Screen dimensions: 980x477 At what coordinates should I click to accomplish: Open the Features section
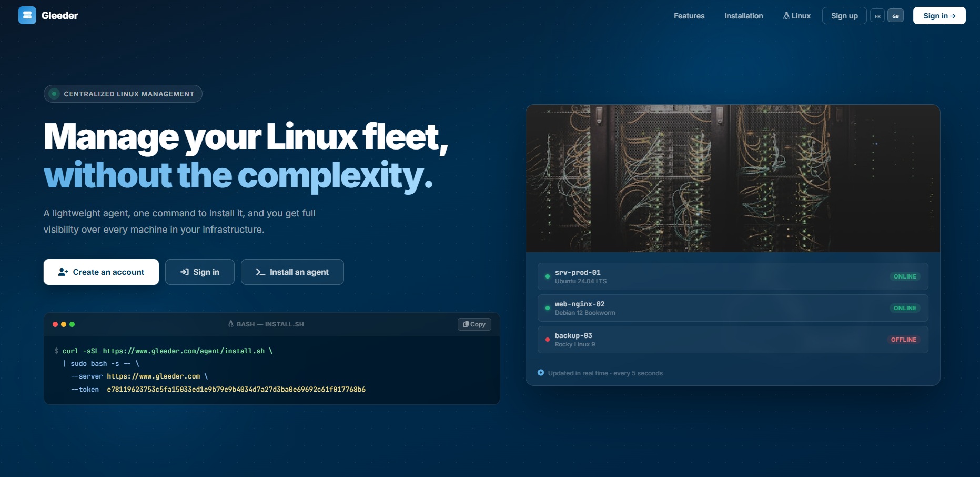click(689, 16)
